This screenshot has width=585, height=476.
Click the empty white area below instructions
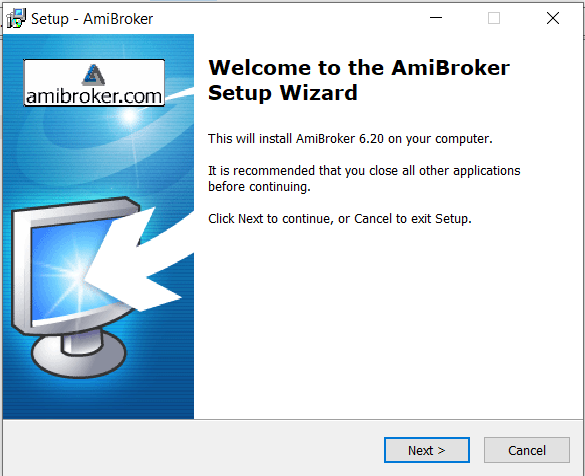[x=386, y=321]
